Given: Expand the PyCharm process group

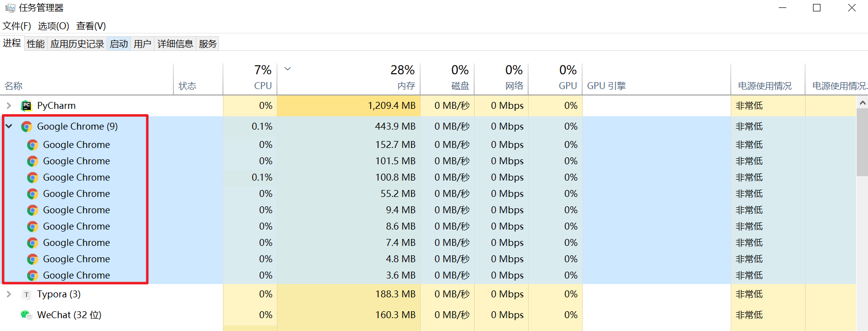Looking at the screenshot, I should [x=9, y=106].
